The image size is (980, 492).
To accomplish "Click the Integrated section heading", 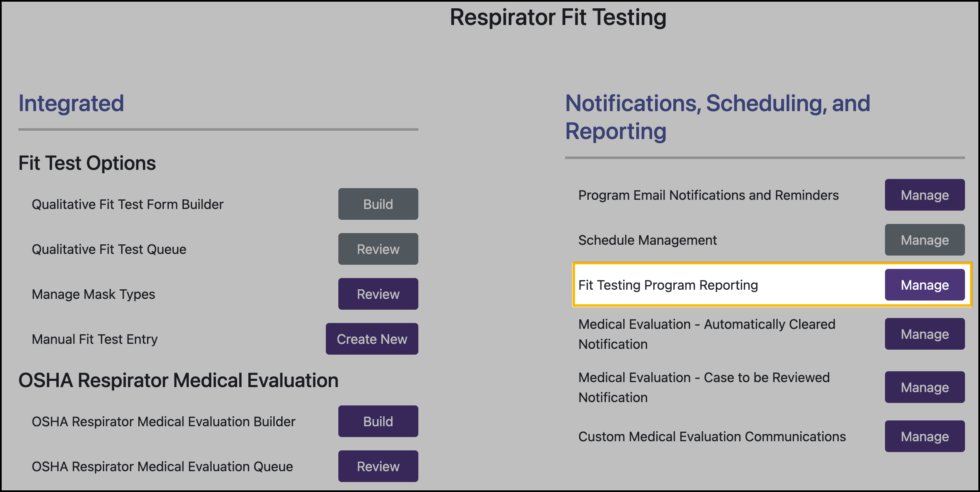I will (71, 104).
